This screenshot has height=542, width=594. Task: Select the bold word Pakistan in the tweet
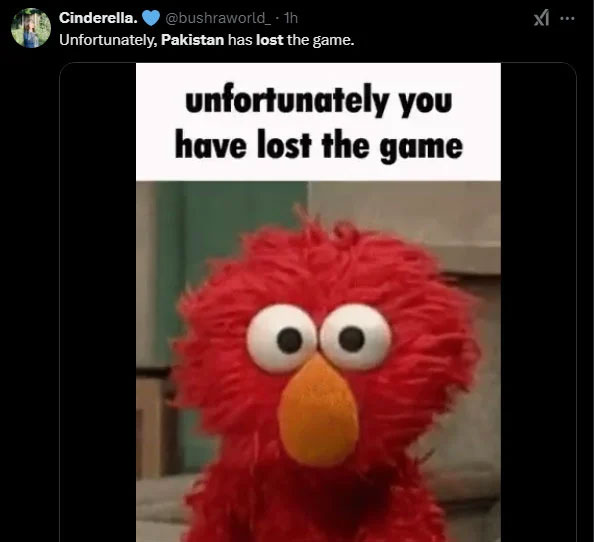pyautogui.click(x=192, y=40)
